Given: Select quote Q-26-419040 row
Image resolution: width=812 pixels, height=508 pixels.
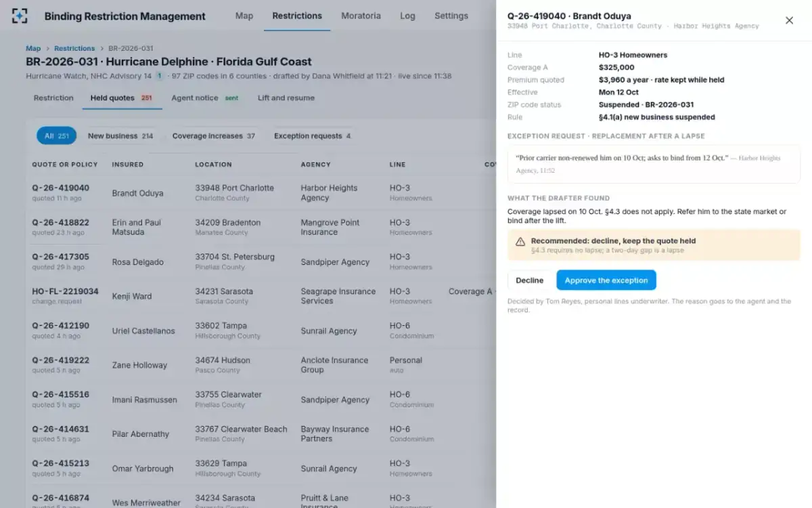Looking at the screenshot, I should click(261, 193).
